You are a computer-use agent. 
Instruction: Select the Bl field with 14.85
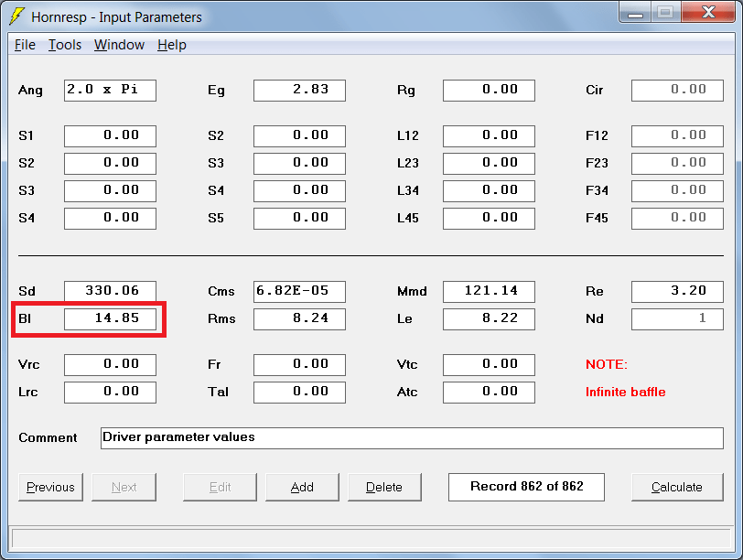111,318
